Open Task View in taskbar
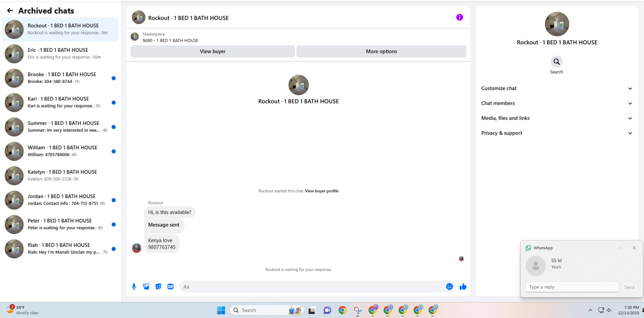 tap(312, 310)
